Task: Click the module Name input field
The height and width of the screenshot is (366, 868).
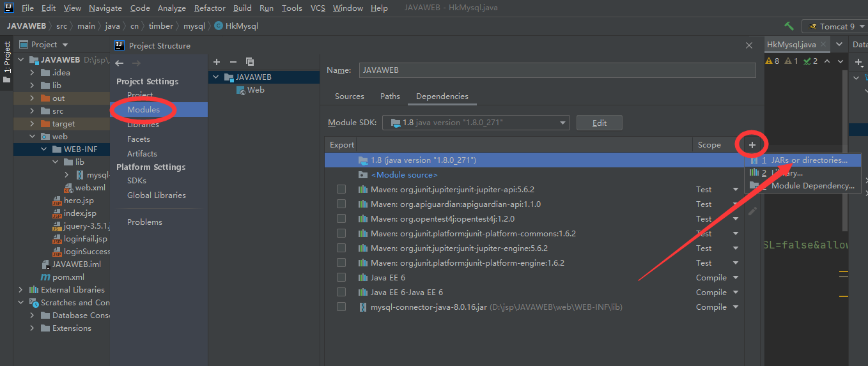Action: [557, 70]
